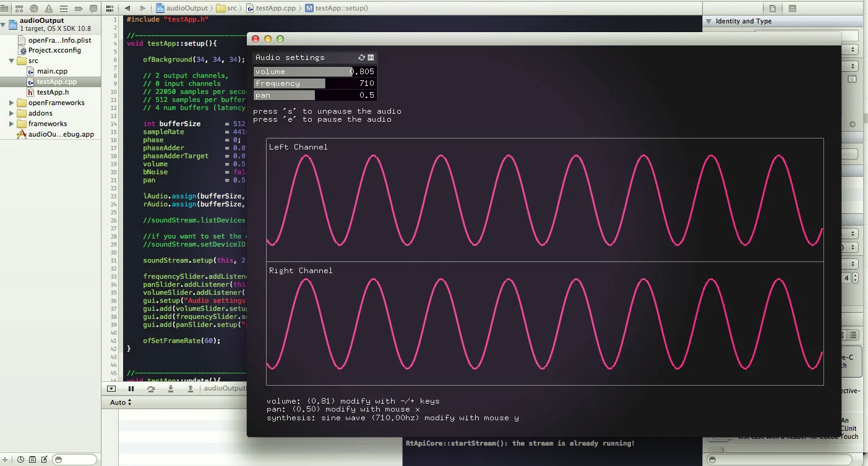Pause program execution in debug bar

(131, 389)
